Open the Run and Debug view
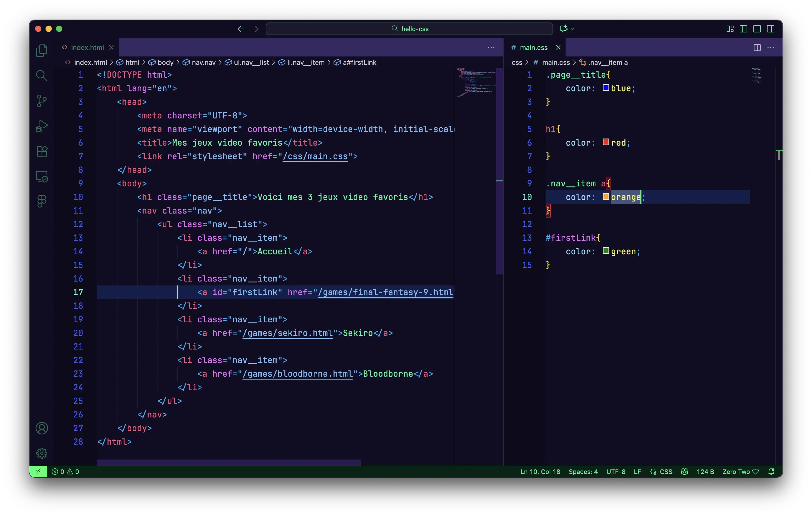812x516 pixels. (42, 126)
